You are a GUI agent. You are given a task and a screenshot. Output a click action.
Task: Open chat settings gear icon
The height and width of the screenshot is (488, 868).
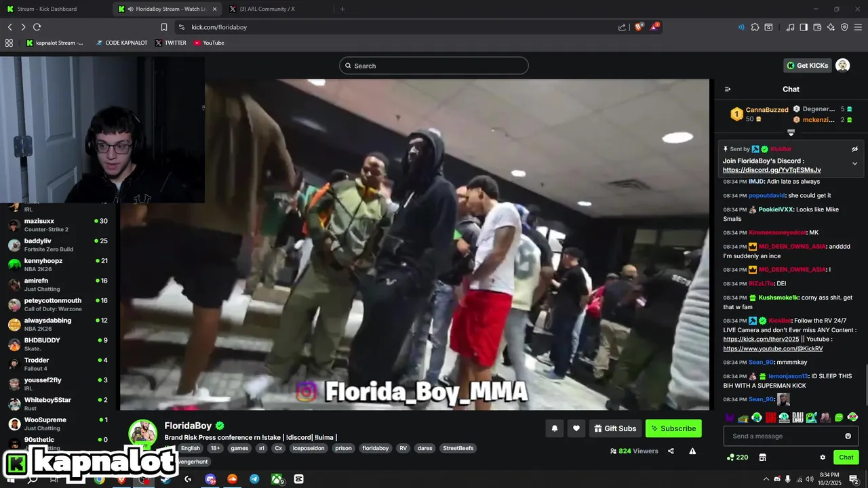click(823, 457)
